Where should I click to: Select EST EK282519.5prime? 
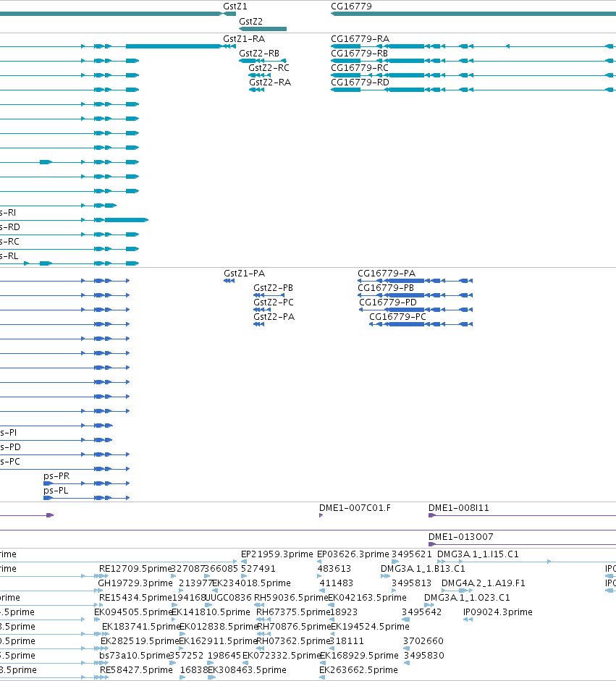pos(140,641)
